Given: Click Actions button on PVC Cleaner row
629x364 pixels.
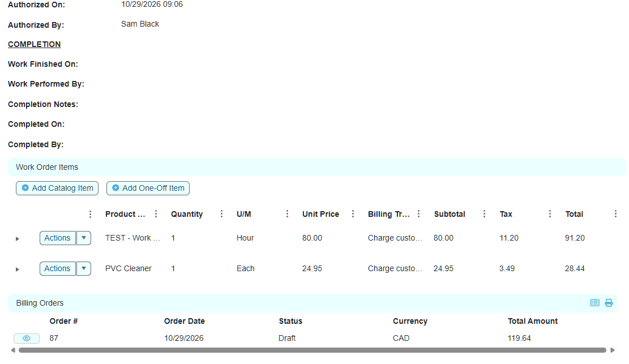Looking at the screenshot, I should click(57, 268).
